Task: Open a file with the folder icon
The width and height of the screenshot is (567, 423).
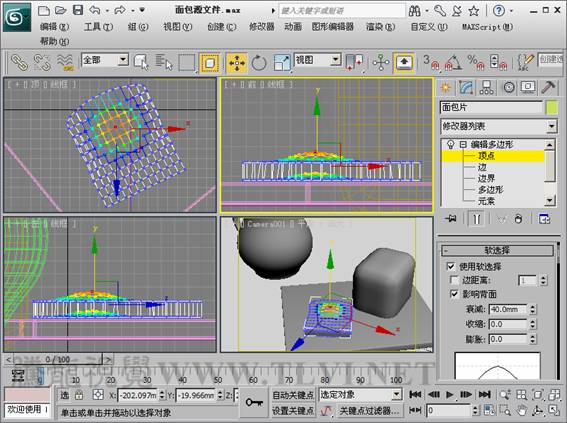Action: 61,10
